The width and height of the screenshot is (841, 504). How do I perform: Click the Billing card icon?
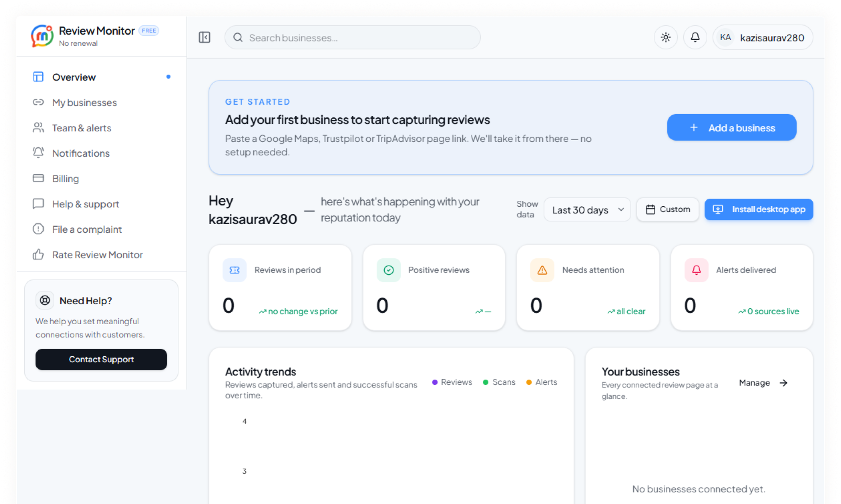(38, 178)
